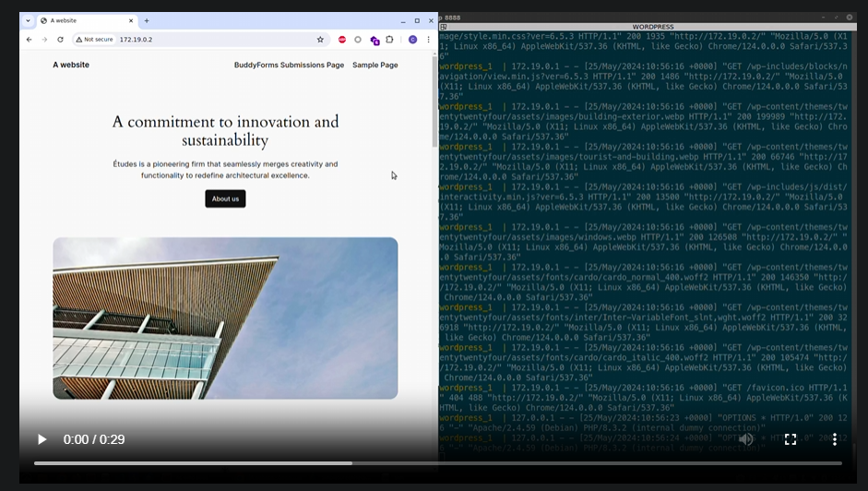The image size is (868, 491).
Task: Open a new browser tab
Action: (147, 20)
